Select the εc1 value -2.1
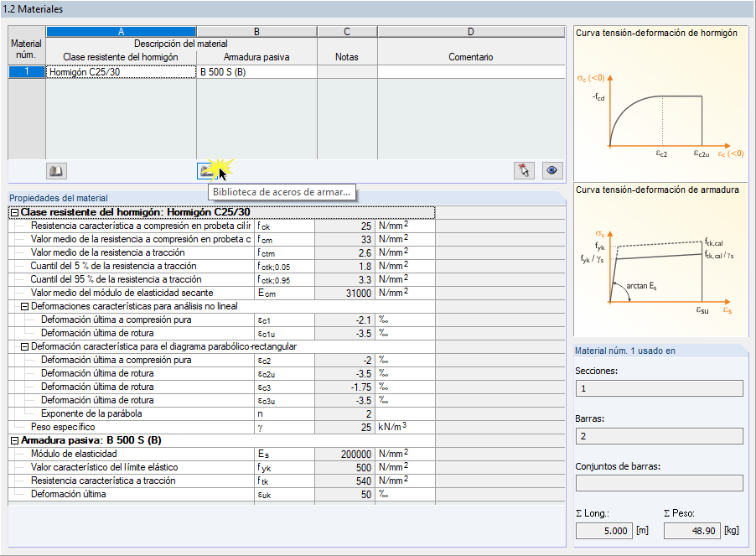Viewport: 756px width, 556px height. coord(344,320)
